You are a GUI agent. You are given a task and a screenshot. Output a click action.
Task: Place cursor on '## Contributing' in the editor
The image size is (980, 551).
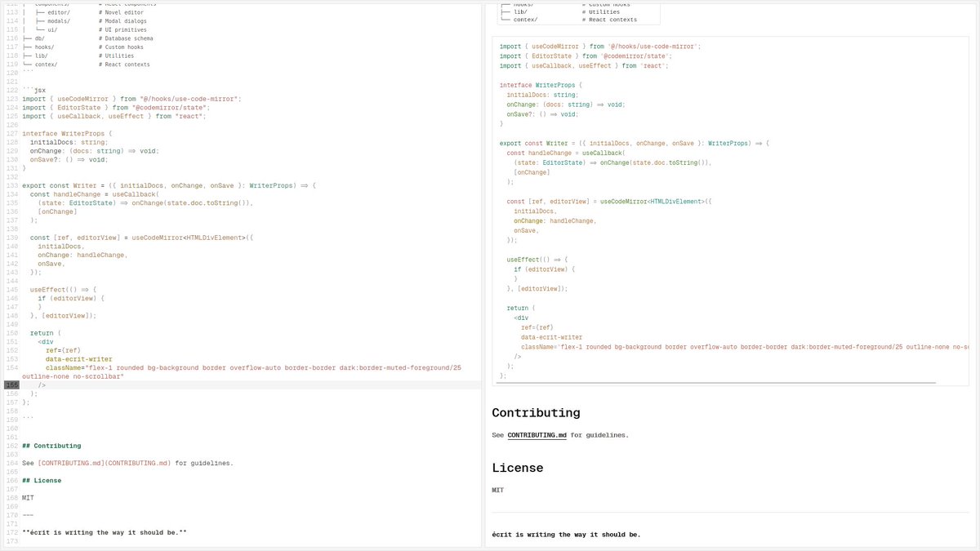(51, 446)
